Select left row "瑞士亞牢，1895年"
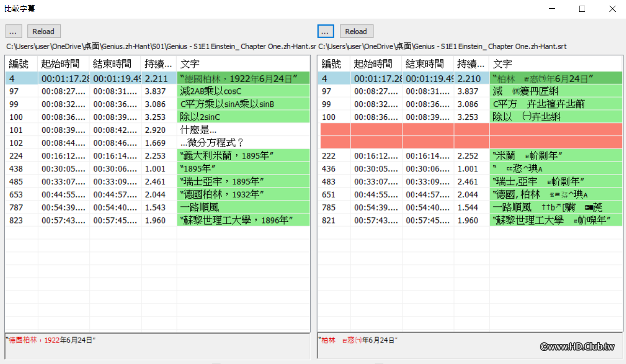 [x=158, y=182]
